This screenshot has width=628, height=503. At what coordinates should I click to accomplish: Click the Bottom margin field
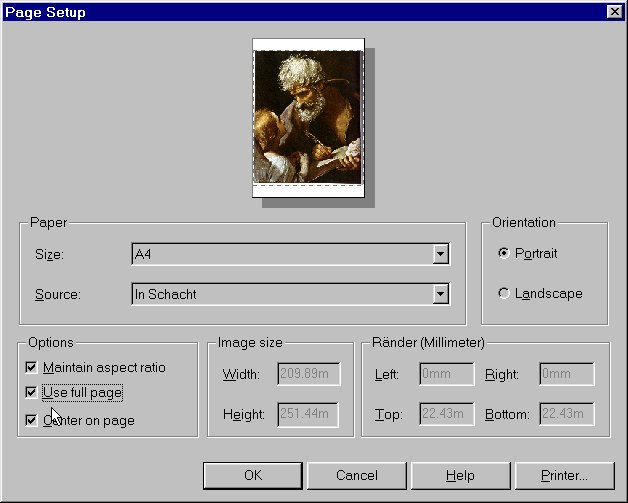tap(566, 415)
